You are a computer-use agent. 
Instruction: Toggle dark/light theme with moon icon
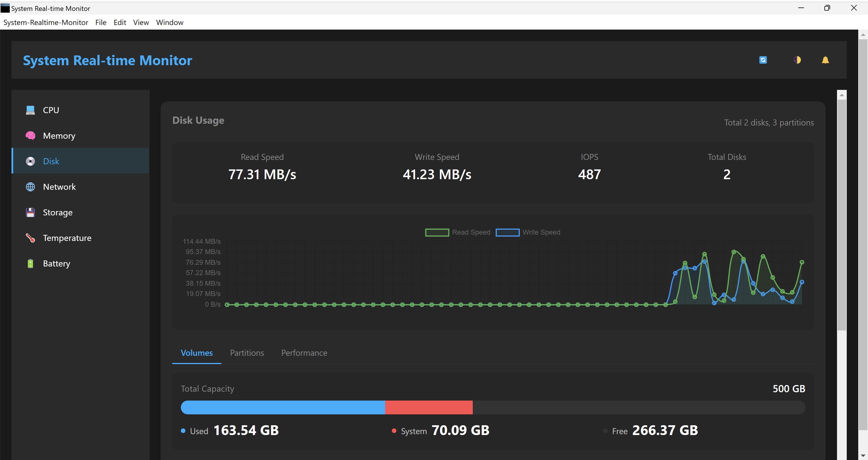(x=797, y=60)
